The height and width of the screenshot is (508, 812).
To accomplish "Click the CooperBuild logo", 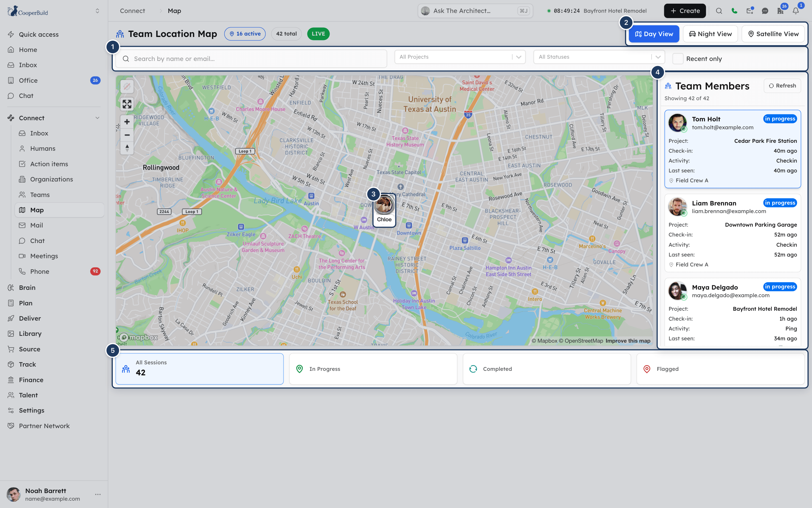I will point(28,11).
